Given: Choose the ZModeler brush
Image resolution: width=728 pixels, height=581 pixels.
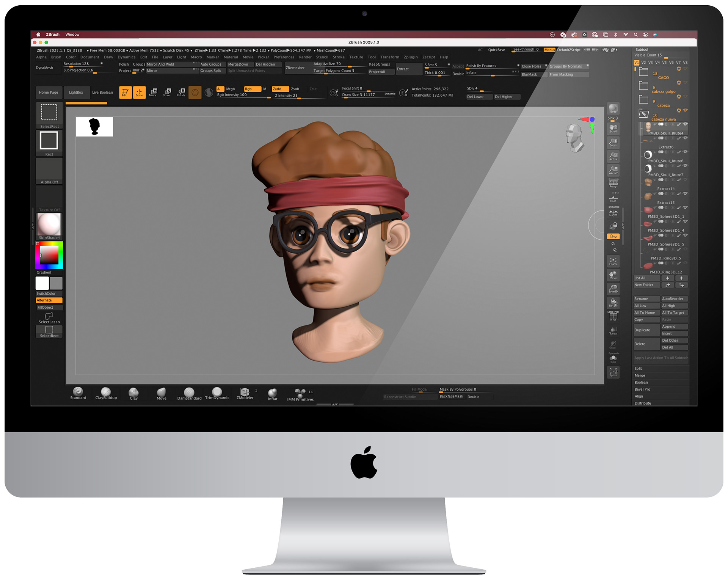Looking at the screenshot, I should [245, 393].
